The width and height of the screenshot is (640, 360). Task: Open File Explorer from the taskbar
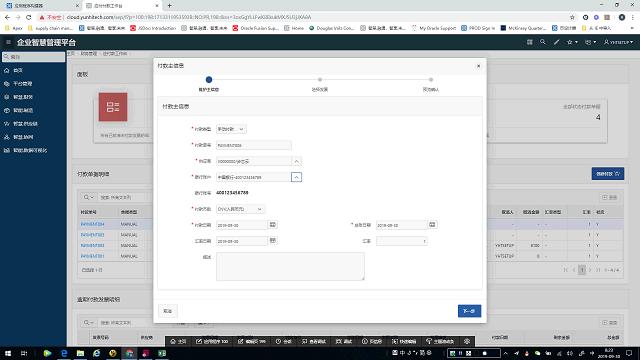pyautogui.click(x=80, y=353)
